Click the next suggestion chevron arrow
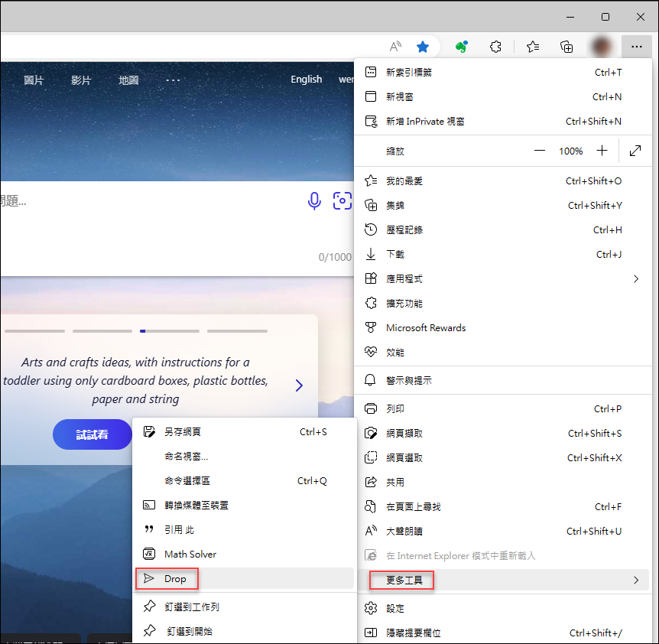This screenshot has height=644, width=659. [x=299, y=385]
